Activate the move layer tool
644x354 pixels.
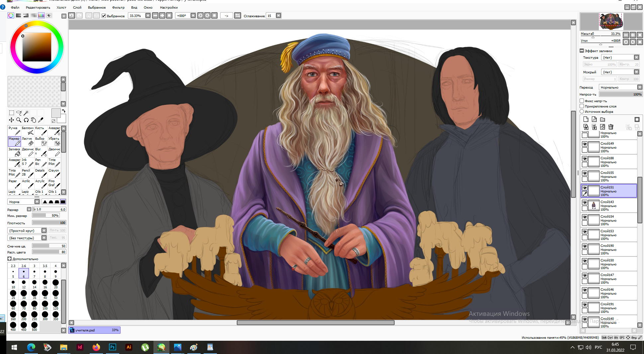(x=11, y=120)
